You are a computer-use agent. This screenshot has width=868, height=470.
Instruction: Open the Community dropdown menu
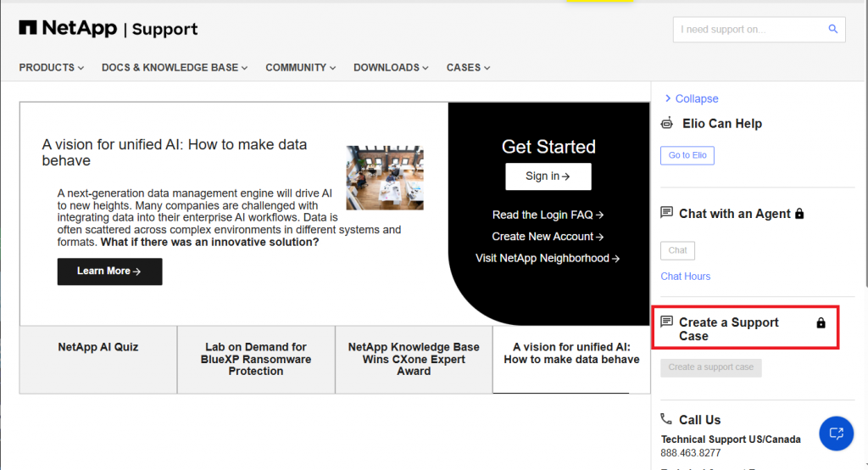[301, 68]
